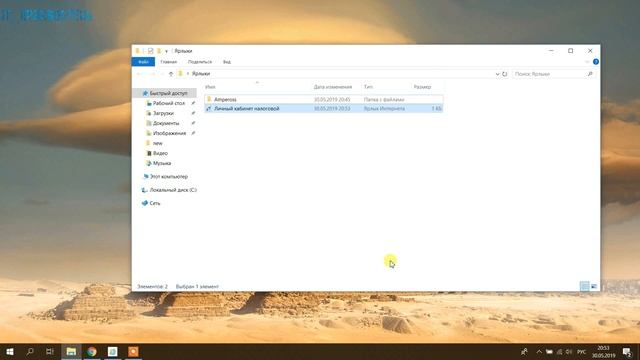Open Explorer help with question mark icon

[x=596, y=62]
